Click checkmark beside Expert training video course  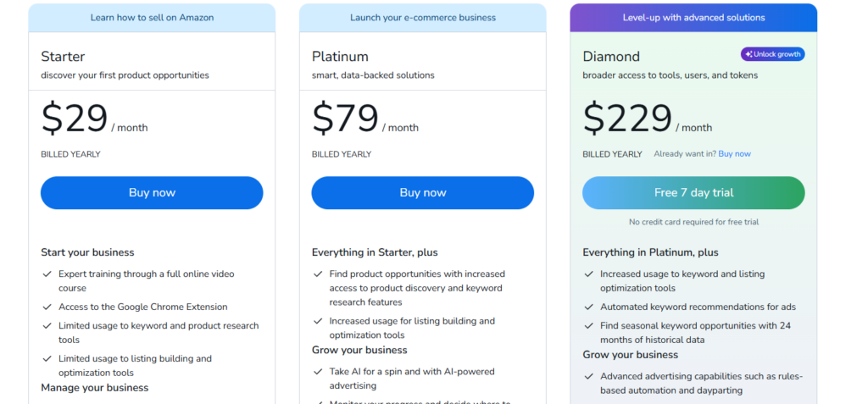(47, 274)
